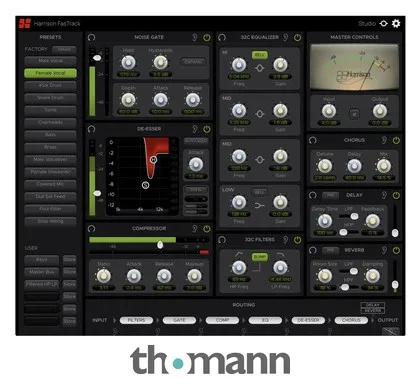Click the low-pass curve icon above LP Freq
This screenshot has width=420, height=384.
tap(280, 255)
